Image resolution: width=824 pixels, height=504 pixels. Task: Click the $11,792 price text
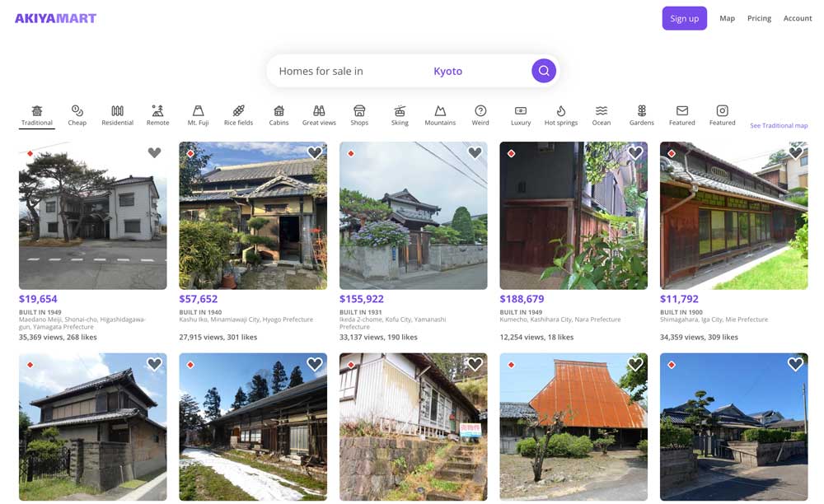[679, 299]
